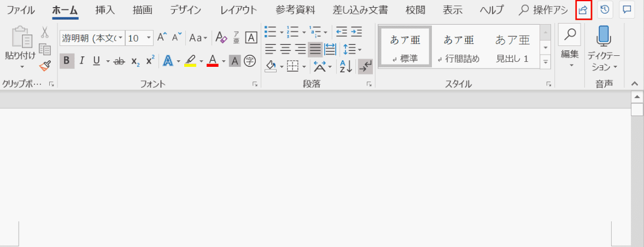Toggle subscript formatting
644x247 pixels.
[136, 61]
